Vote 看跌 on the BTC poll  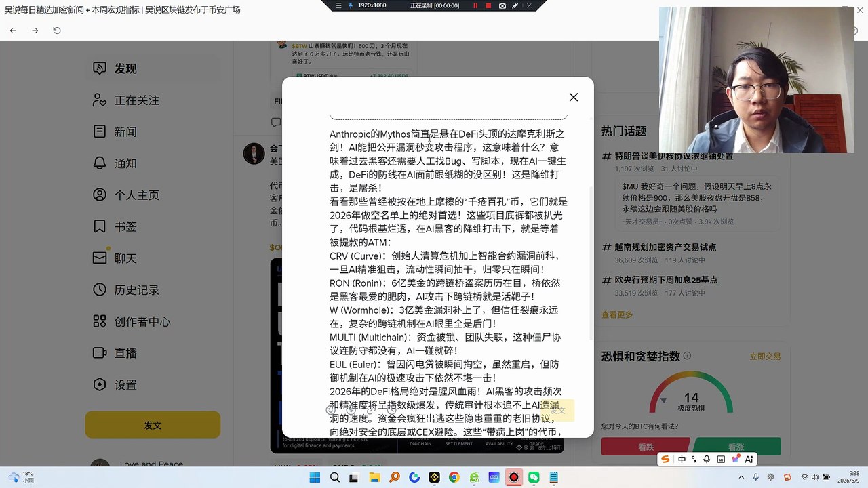tap(645, 447)
